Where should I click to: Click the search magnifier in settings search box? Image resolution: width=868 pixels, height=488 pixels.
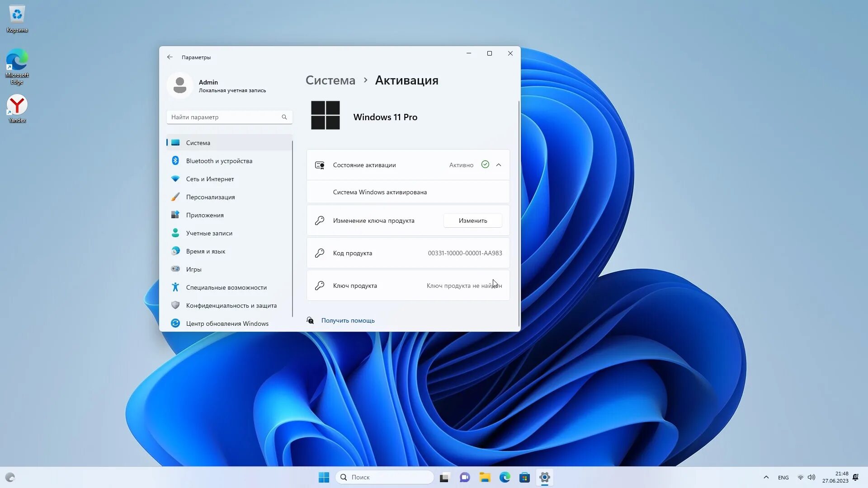click(284, 117)
